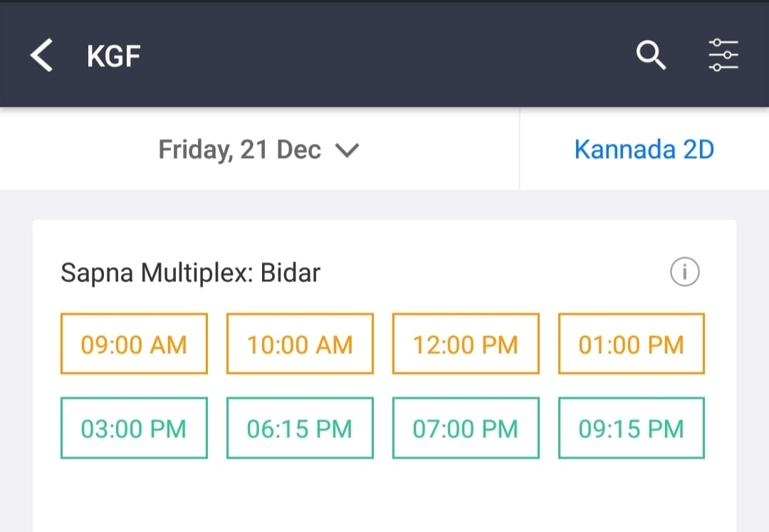Select the 09:00 AM showtime
This screenshot has height=532, width=769.
(x=134, y=344)
